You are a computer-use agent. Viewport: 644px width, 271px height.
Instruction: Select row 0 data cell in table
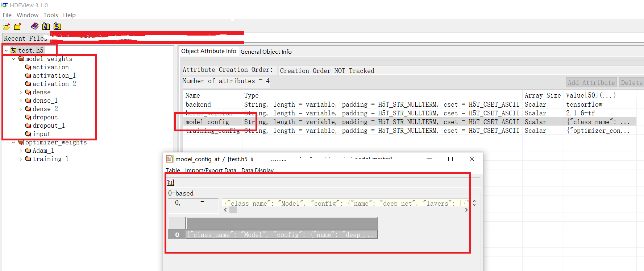[x=282, y=235]
